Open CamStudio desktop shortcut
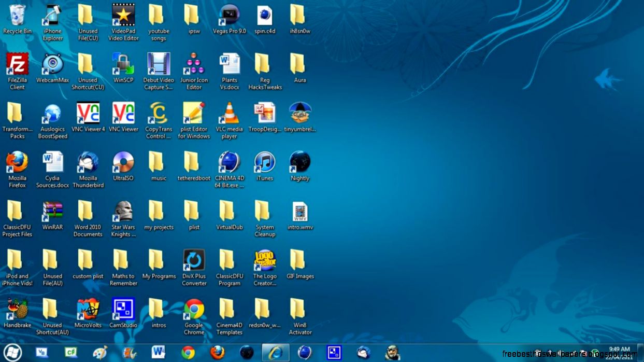Viewport: 644px width, 362px height. pos(123,313)
